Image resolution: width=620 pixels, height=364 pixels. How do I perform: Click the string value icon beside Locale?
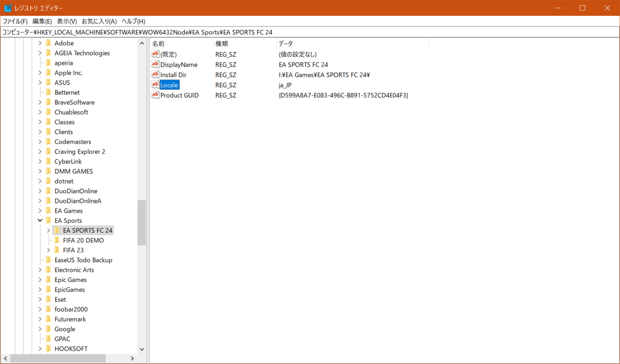tap(156, 85)
